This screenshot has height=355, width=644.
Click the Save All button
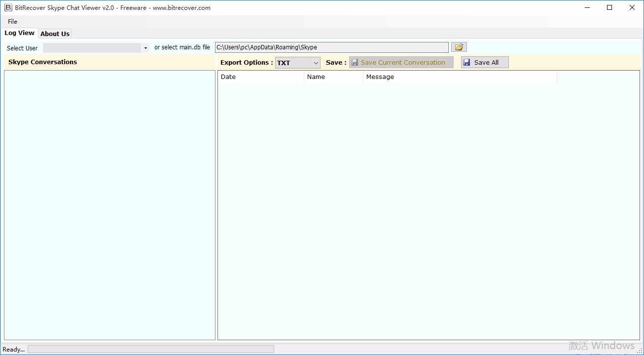485,62
